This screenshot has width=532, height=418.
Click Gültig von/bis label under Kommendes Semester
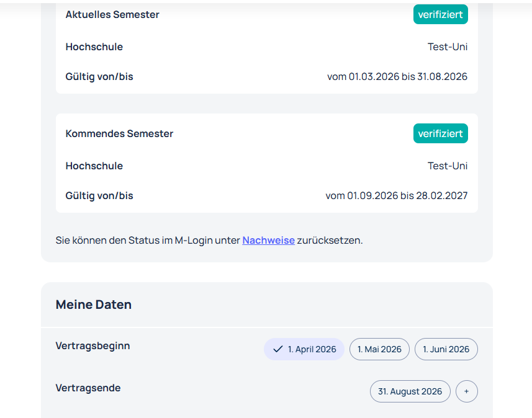99,196
